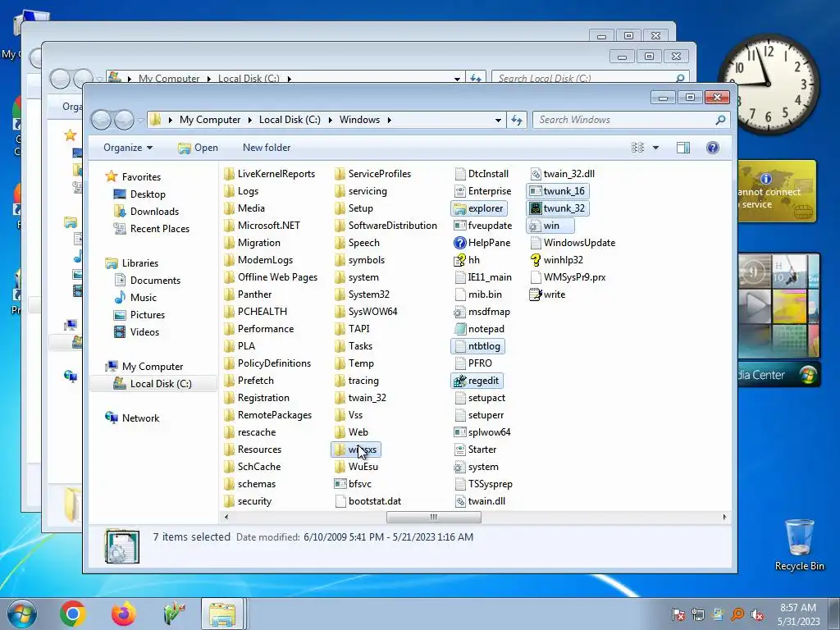The image size is (840, 630).
Task: Select the System32 folder icon
Action: (340, 294)
